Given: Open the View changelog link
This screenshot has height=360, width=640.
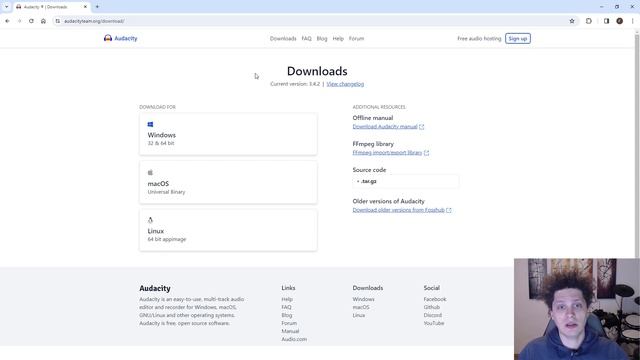Looking at the screenshot, I should (x=345, y=84).
